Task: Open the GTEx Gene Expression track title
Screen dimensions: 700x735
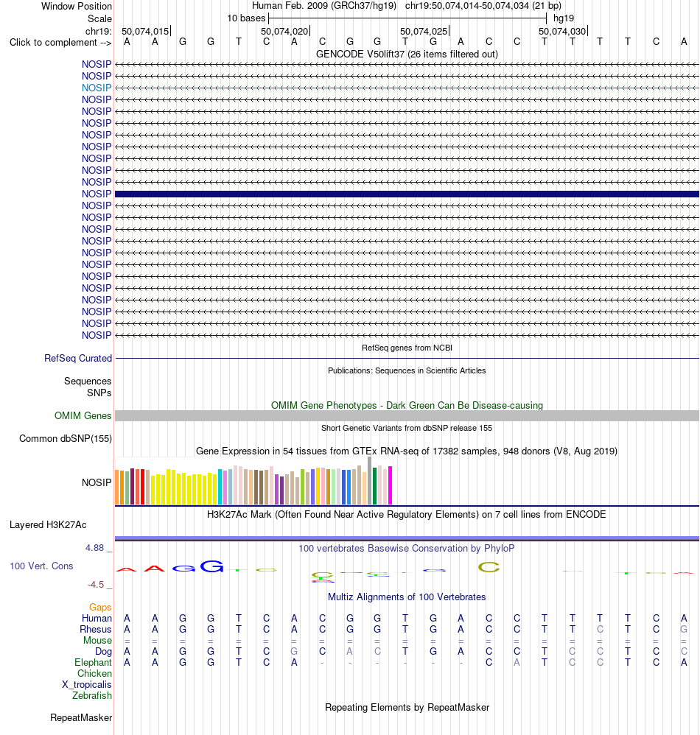Action: point(407,451)
